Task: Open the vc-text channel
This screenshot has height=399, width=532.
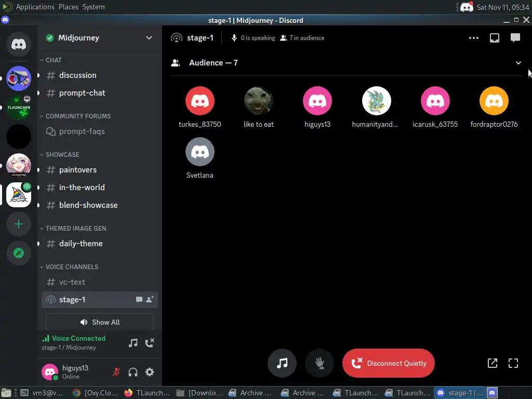Action: click(100, 282)
